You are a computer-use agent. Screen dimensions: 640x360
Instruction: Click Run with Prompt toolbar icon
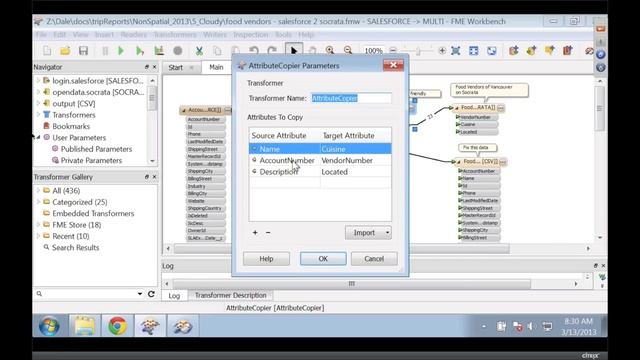coord(140,51)
